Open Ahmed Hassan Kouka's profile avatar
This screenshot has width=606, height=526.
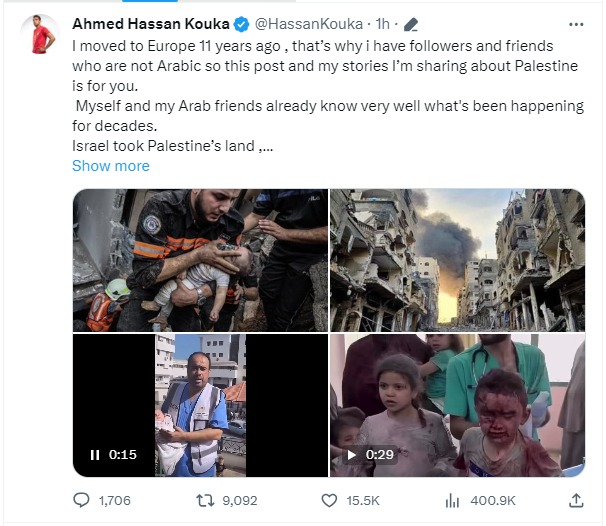click(41, 38)
